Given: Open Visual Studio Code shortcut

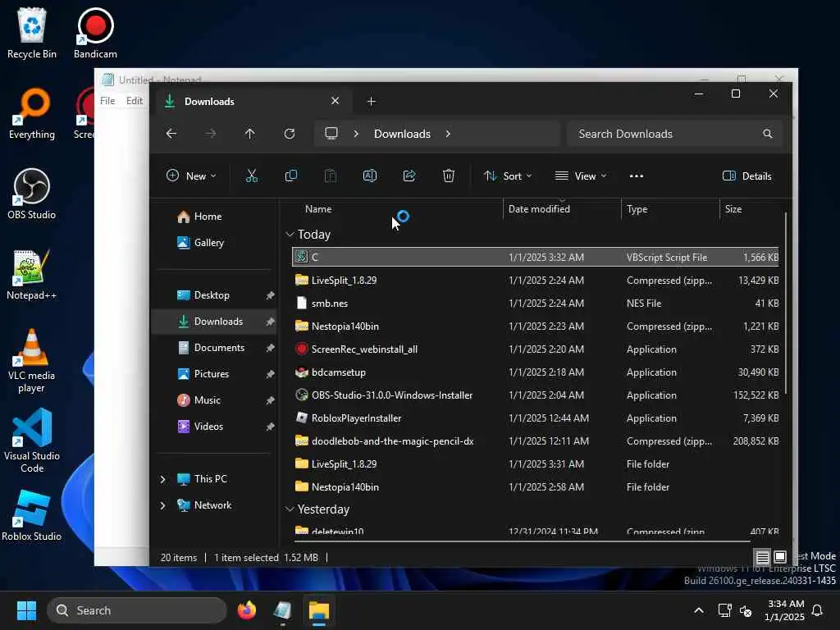Looking at the screenshot, I should coord(32,441).
